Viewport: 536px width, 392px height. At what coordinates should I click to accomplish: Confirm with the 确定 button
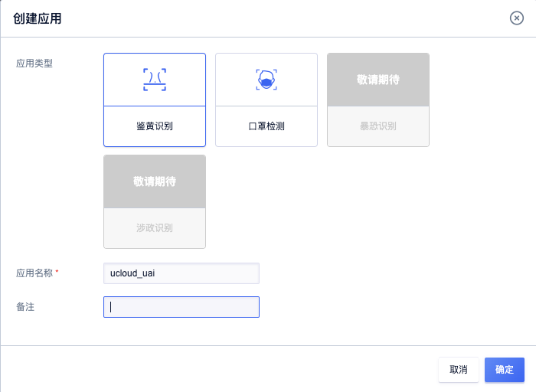tap(504, 370)
